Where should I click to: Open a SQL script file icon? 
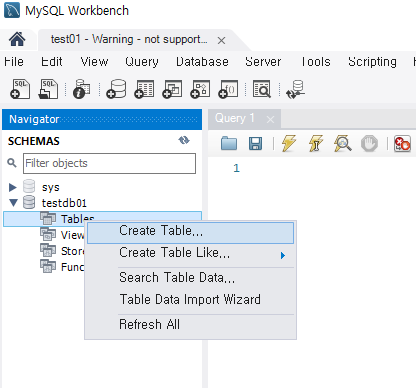(x=48, y=89)
